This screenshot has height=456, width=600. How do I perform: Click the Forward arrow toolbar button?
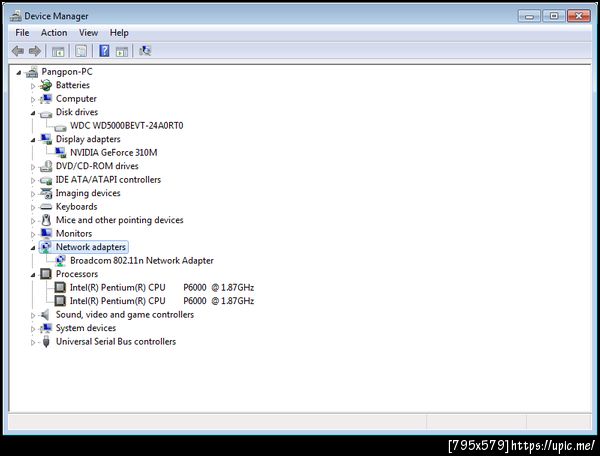coord(35,51)
